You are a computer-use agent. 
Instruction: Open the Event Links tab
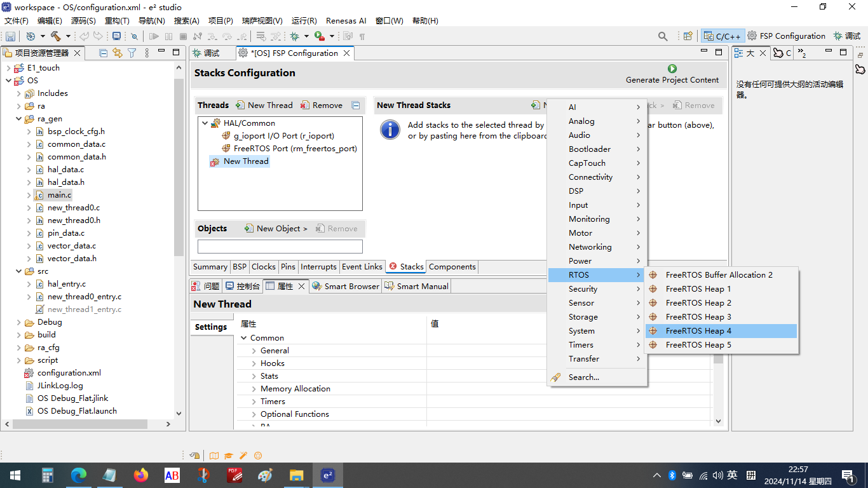click(362, 267)
